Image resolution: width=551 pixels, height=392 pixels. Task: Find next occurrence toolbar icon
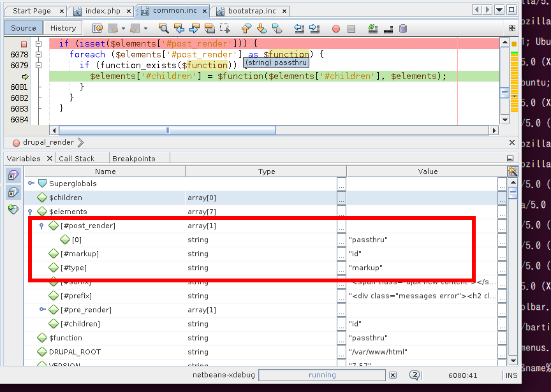pyautogui.click(x=195, y=29)
